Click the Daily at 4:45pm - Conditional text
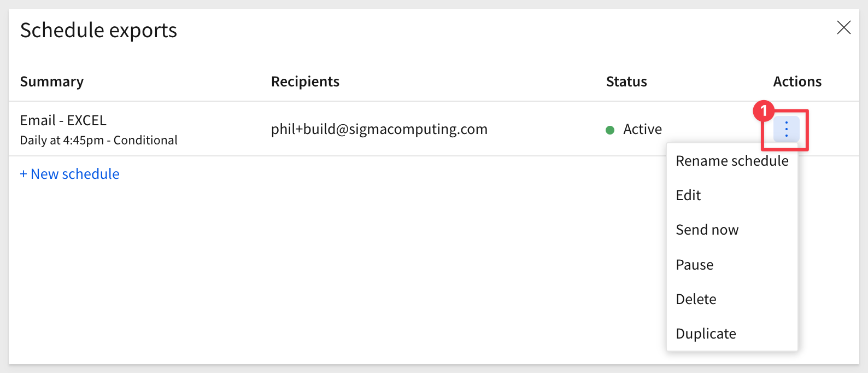The height and width of the screenshot is (373, 868). (x=98, y=141)
